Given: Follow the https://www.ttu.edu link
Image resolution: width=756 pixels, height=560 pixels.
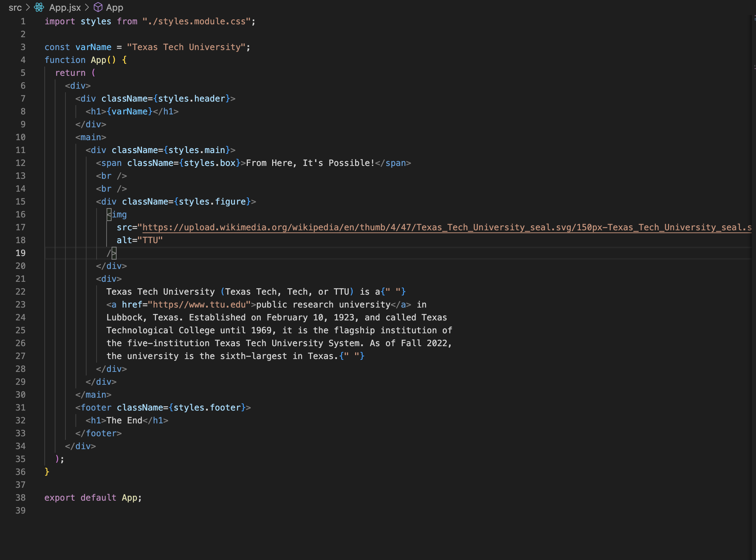Looking at the screenshot, I should coord(200,304).
